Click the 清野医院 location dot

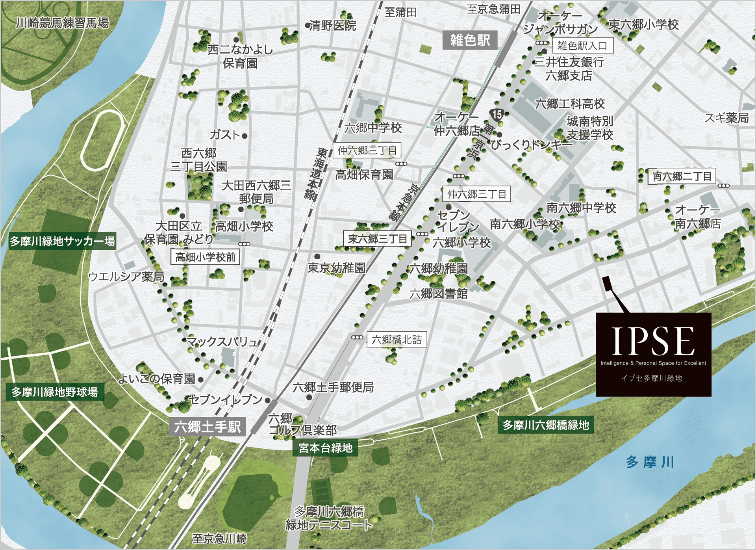(x=308, y=26)
